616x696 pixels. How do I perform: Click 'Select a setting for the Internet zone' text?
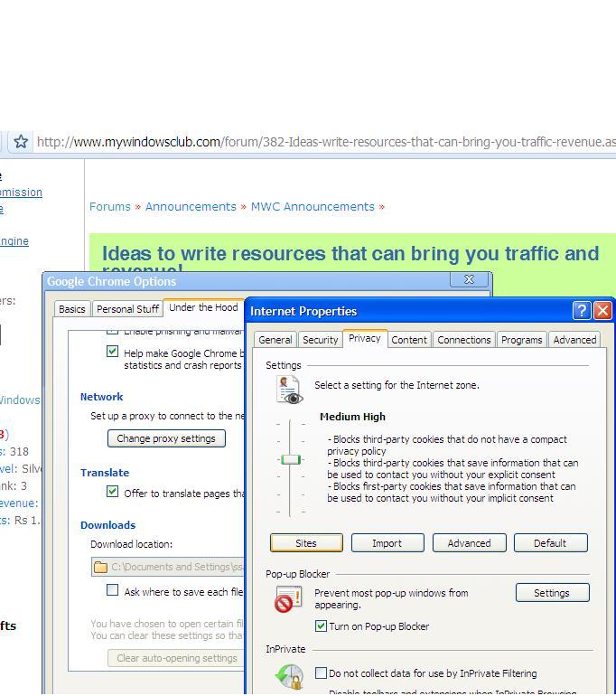click(397, 385)
